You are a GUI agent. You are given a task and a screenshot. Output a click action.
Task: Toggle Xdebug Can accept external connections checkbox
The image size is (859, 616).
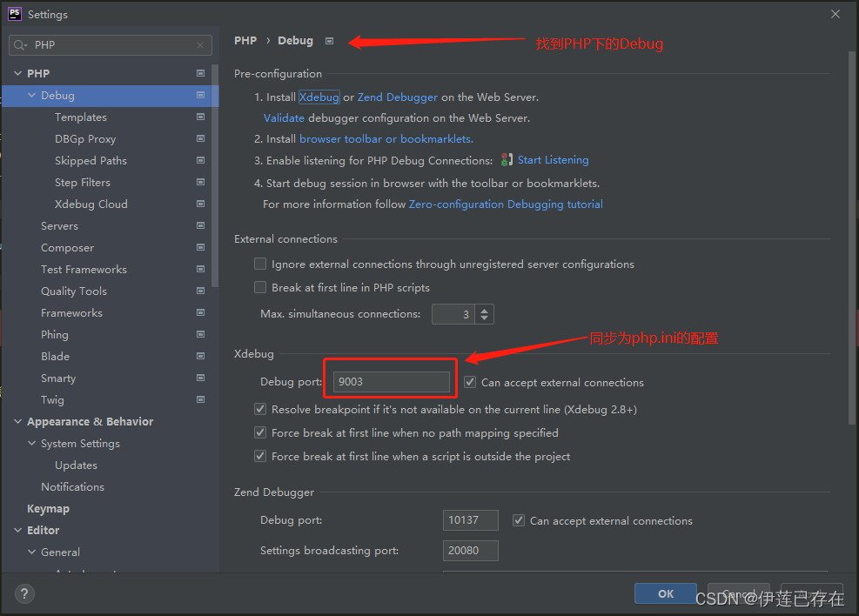click(470, 382)
